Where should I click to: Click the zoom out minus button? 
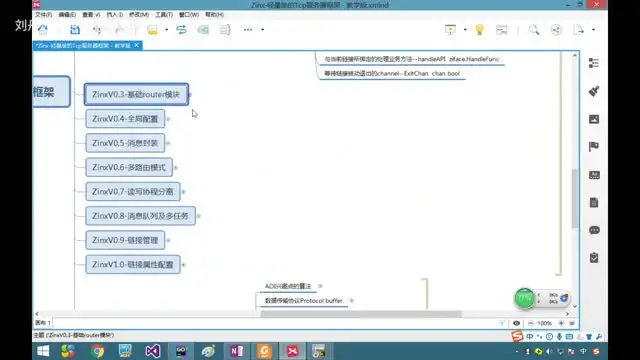531,323
